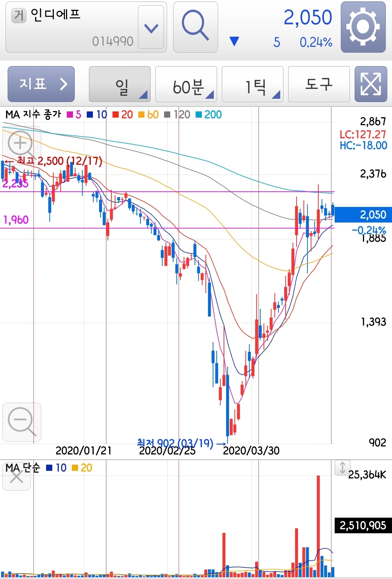Click the MA 20 legend in price chart
This screenshot has width=392, height=579.
pyautogui.click(x=123, y=115)
